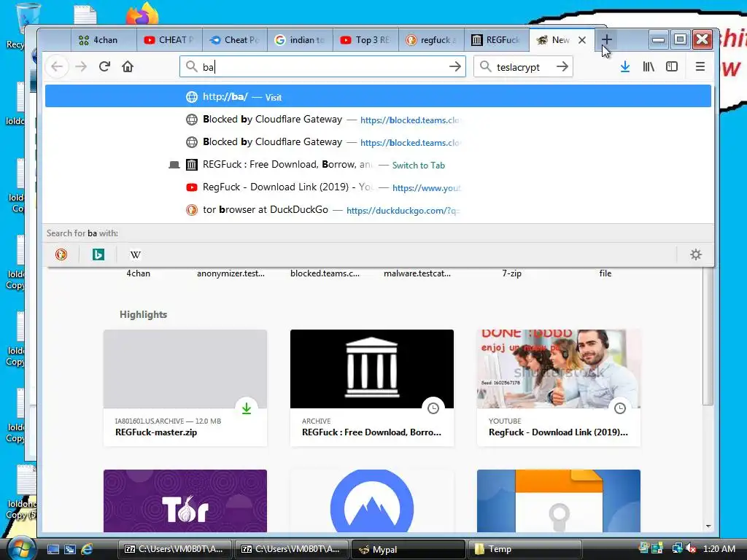Open the 7-zip top site
The width and height of the screenshot is (747, 560).
511,273
